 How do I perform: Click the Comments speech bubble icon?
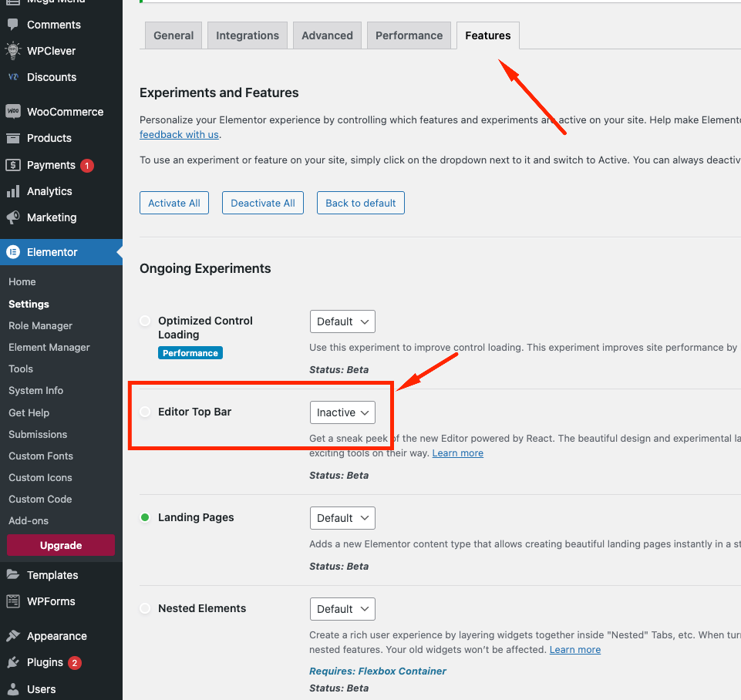[13, 25]
